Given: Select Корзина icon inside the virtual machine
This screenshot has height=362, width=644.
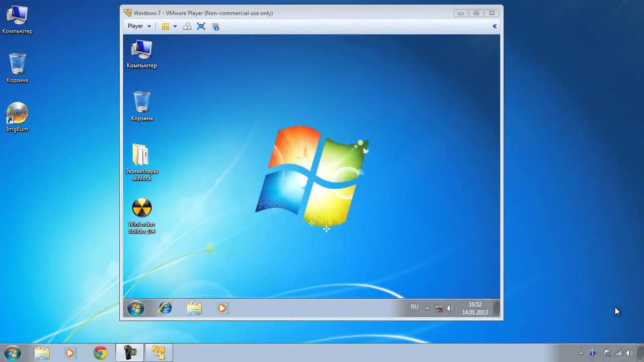Looking at the screenshot, I should [142, 106].
